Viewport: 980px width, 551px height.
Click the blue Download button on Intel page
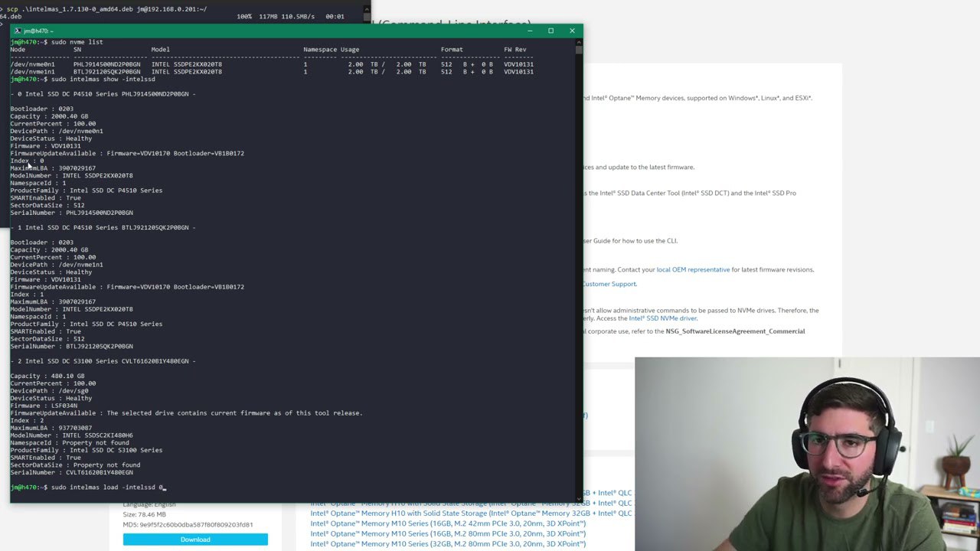click(195, 540)
